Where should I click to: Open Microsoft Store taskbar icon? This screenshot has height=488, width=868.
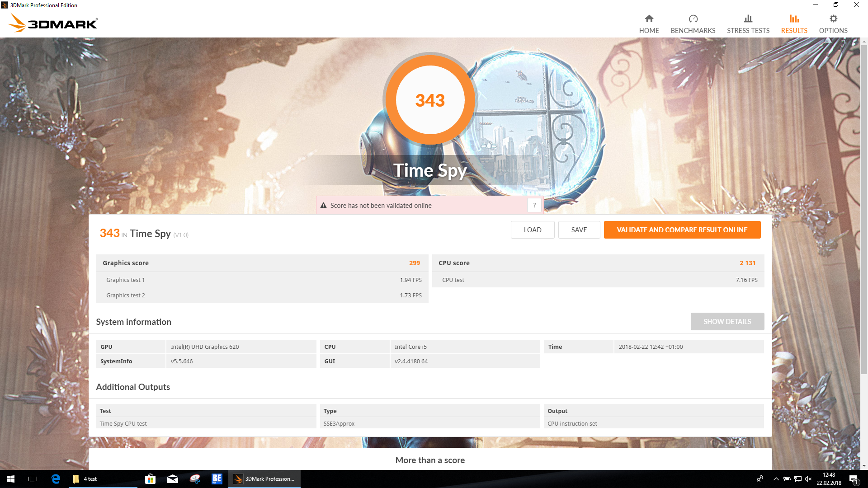(150, 479)
